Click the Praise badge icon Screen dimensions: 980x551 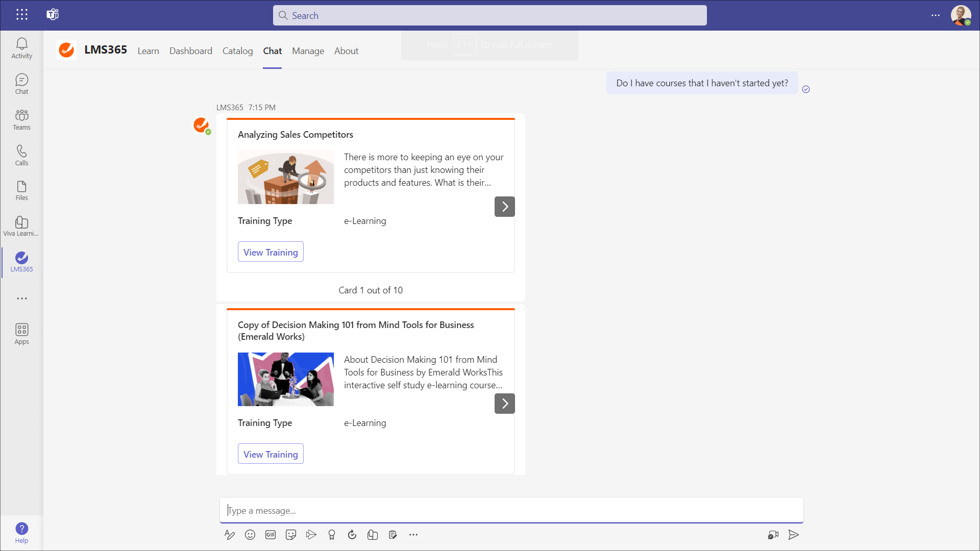(332, 535)
